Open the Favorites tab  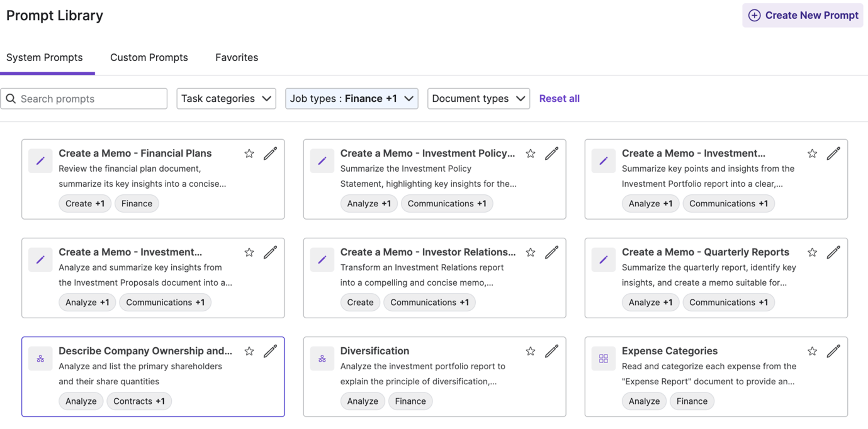[x=236, y=58]
